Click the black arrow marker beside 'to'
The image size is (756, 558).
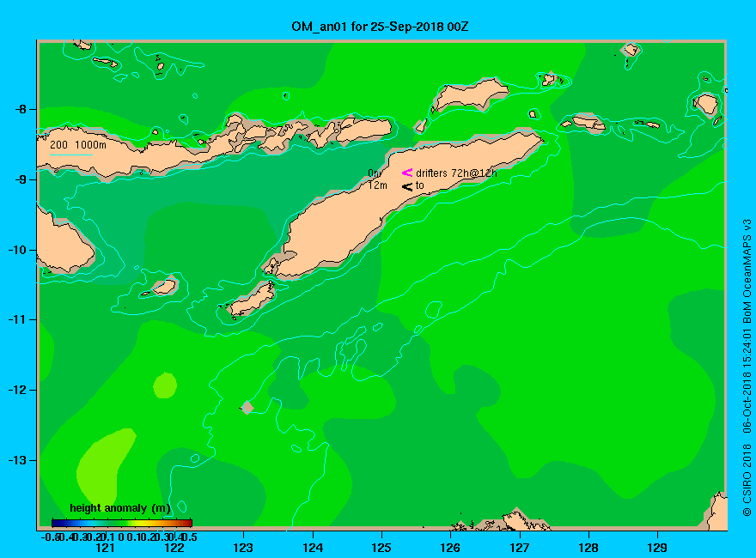click(407, 186)
